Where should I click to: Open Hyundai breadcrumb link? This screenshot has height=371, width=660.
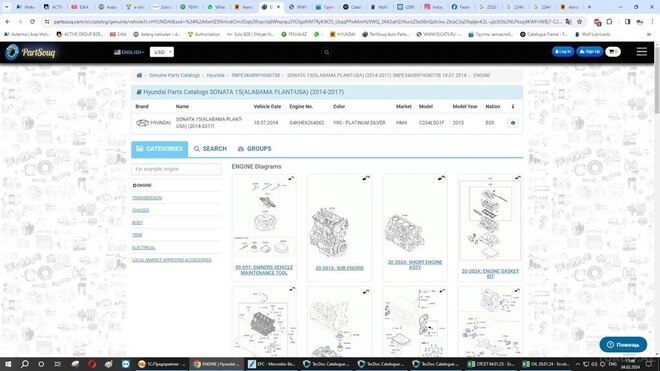tap(215, 75)
